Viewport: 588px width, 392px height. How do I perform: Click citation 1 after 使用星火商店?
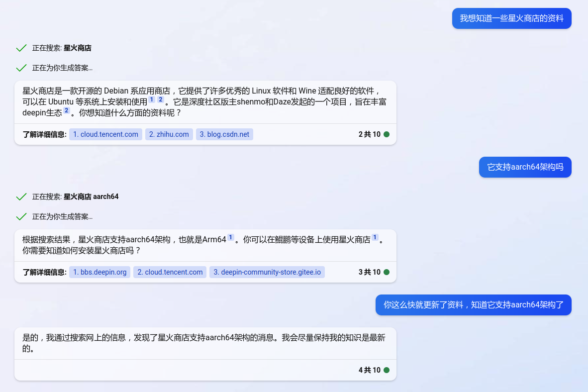coord(375,237)
